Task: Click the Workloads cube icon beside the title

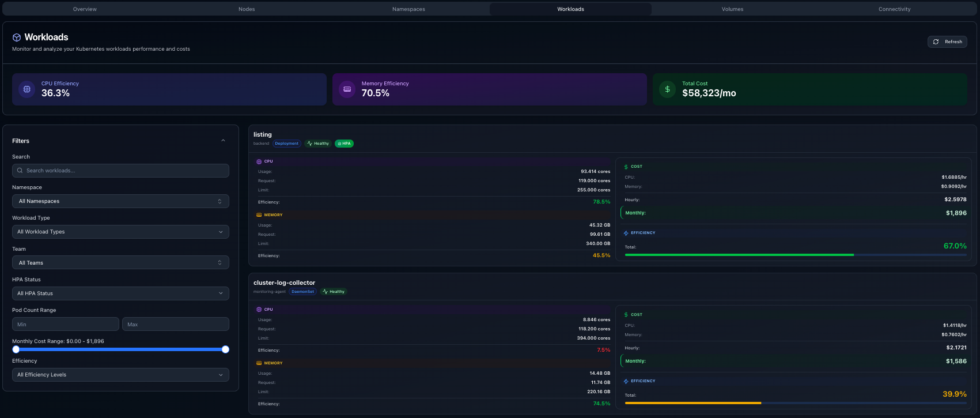Action: (x=17, y=37)
